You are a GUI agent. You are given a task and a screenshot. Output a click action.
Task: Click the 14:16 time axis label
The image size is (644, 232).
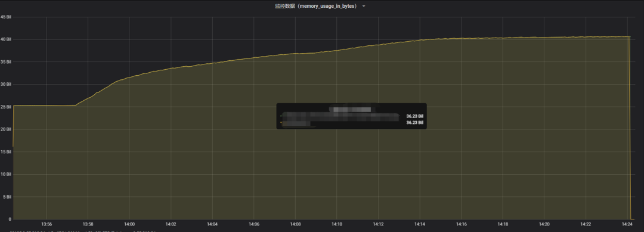pyautogui.click(x=461, y=224)
